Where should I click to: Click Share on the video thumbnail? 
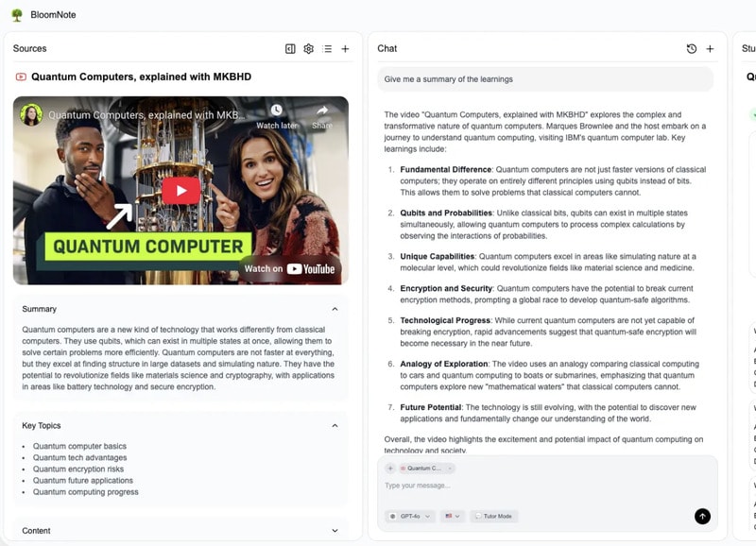click(x=322, y=115)
